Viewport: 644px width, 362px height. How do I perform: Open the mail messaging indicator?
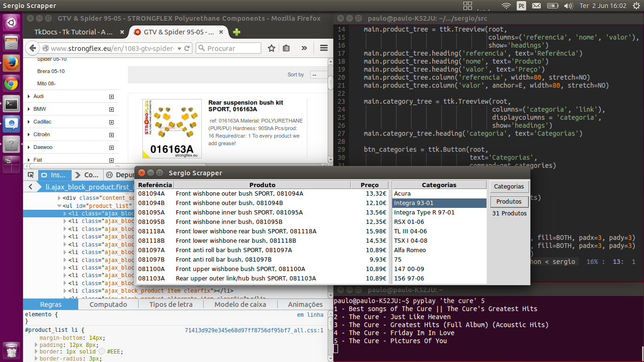tap(536, 6)
